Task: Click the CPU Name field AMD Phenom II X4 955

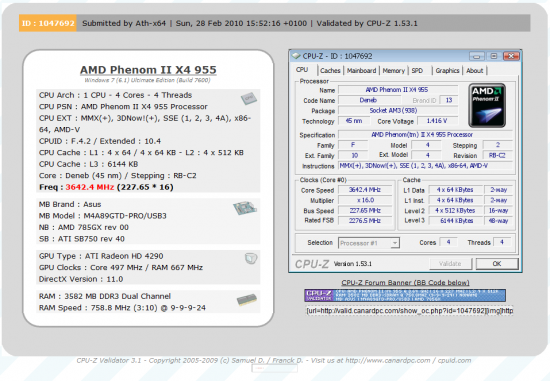Action: 397,90
